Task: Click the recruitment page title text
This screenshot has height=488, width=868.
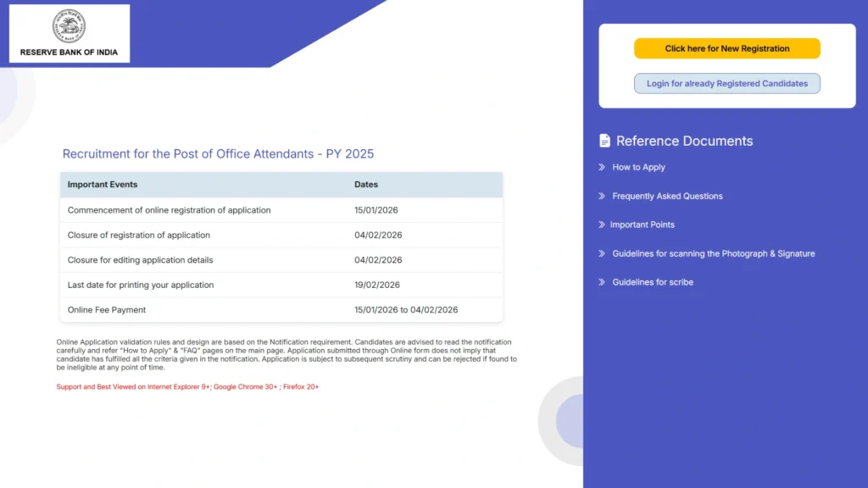Action: [x=219, y=153]
